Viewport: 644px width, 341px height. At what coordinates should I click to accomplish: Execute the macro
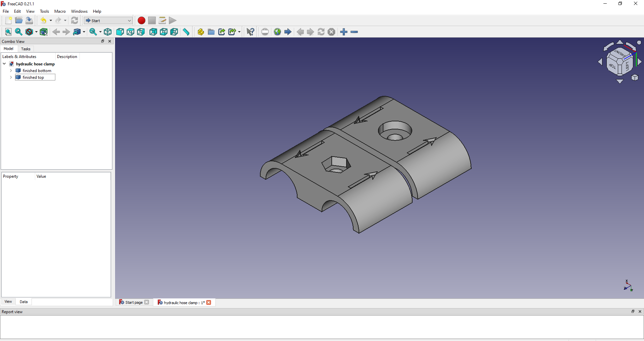[x=172, y=20]
